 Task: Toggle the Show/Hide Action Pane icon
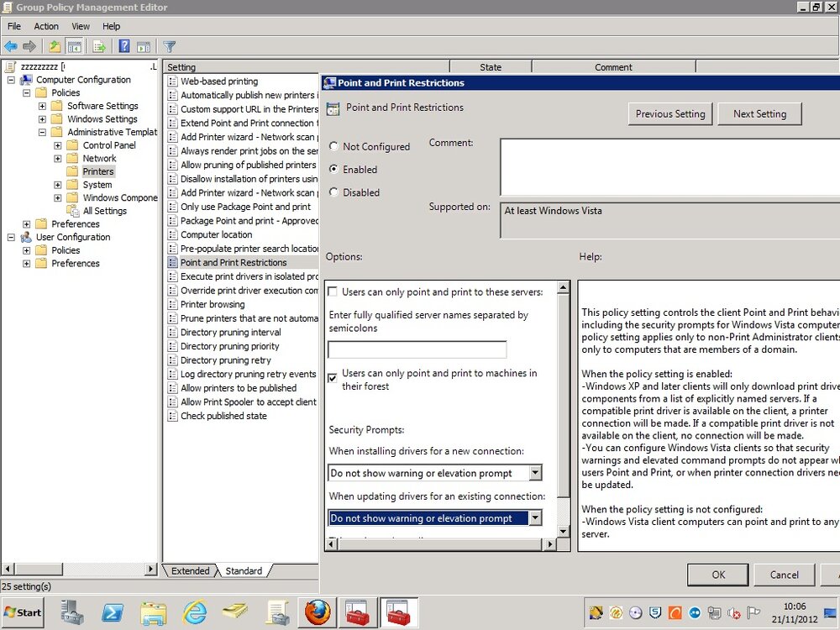click(143, 46)
